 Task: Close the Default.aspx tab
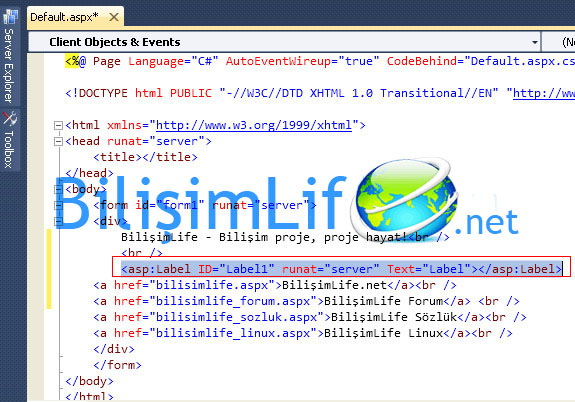114,17
